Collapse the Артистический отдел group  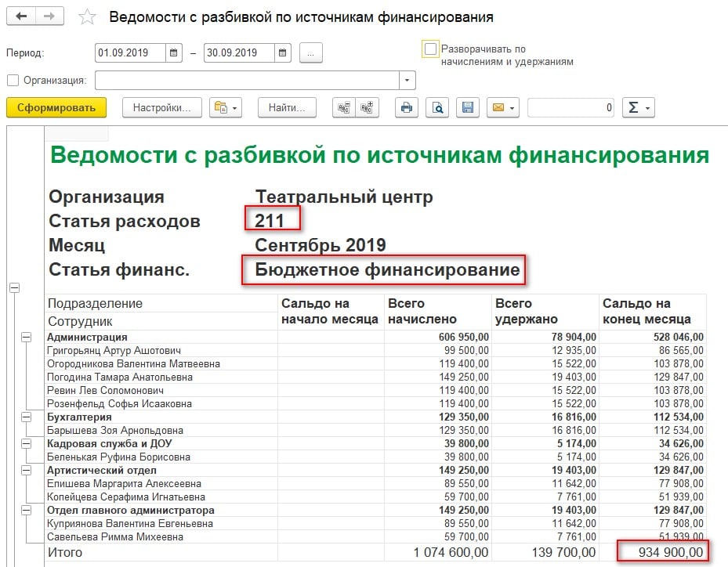(x=27, y=471)
